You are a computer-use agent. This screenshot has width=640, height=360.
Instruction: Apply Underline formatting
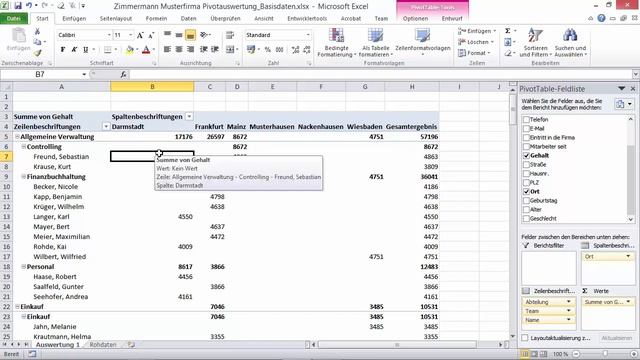click(85, 49)
